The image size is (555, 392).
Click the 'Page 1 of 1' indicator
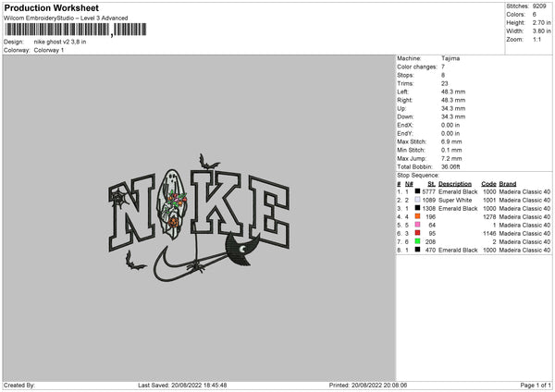click(x=536, y=386)
